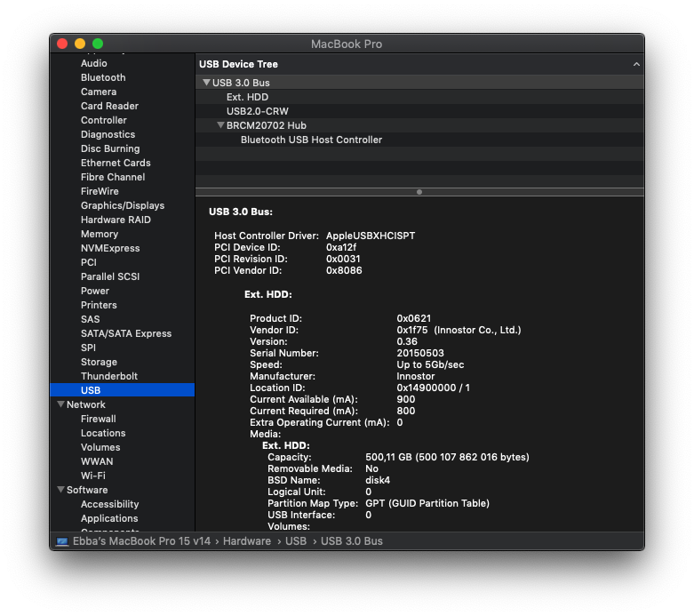The image size is (694, 616).
Task: Select USB2.0-CRW in the device tree
Action: [419, 111]
